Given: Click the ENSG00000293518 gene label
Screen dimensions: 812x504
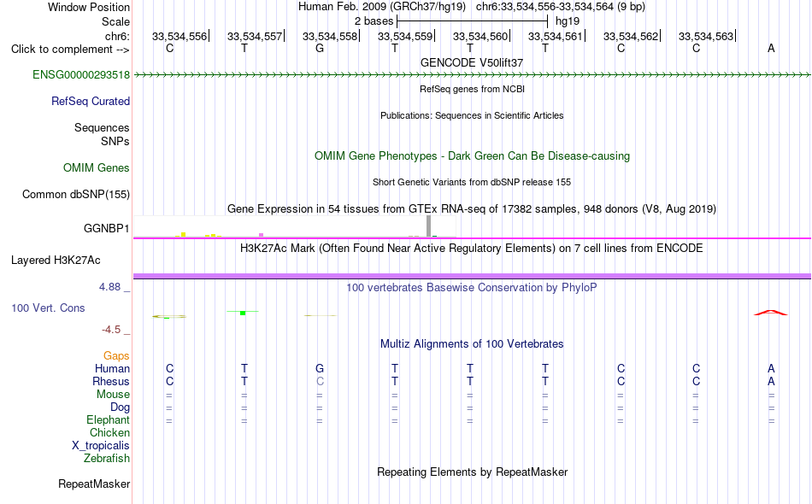Looking at the screenshot, I should click(x=81, y=75).
